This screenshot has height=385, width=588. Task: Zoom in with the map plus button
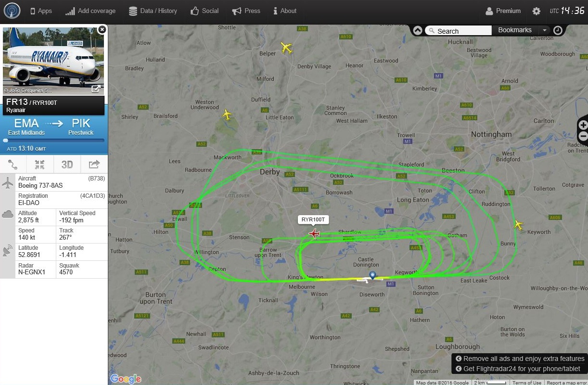[583, 125]
